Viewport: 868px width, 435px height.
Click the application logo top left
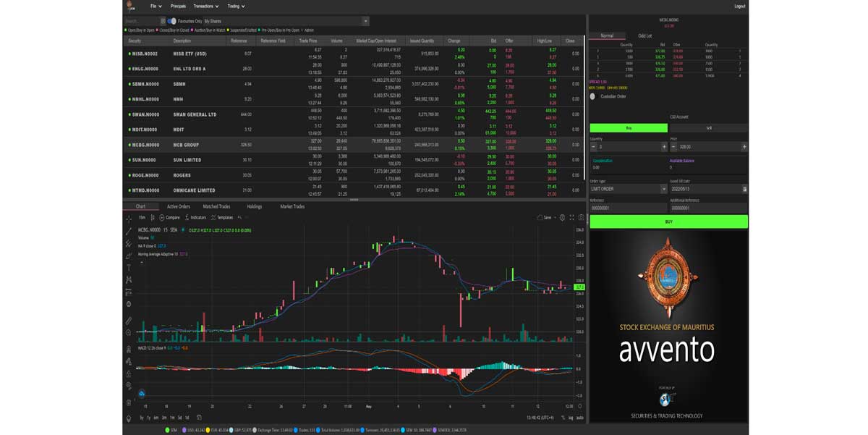pyautogui.click(x=130, y=6)
